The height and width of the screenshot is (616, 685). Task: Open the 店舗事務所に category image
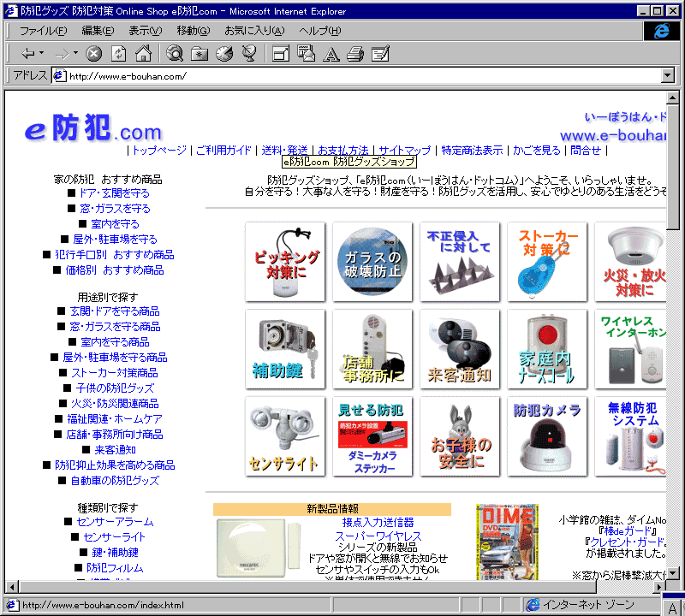click(372, 349)
